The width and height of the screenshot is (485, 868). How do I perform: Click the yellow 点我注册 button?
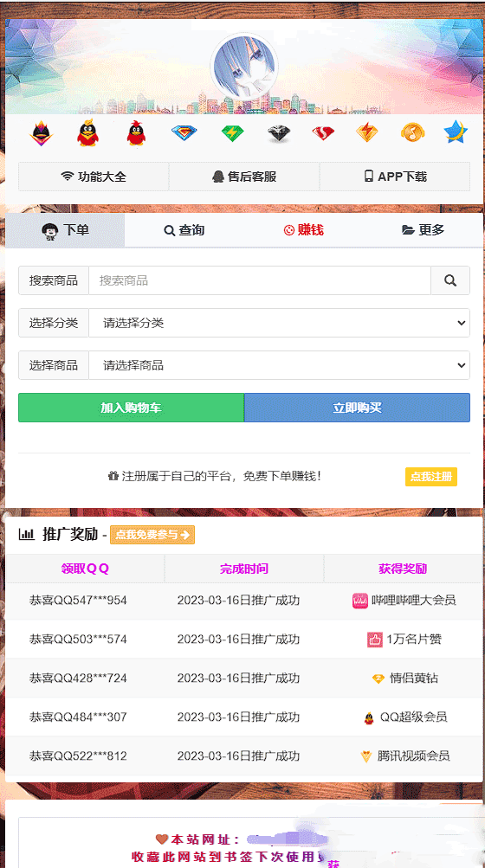tap(431, 477)
